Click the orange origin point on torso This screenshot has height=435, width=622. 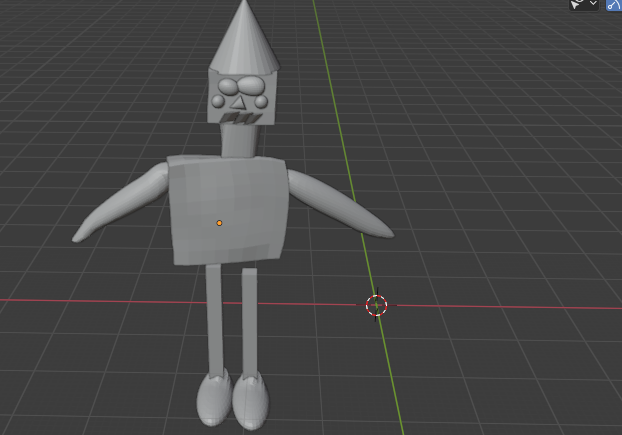pos(220,223)
